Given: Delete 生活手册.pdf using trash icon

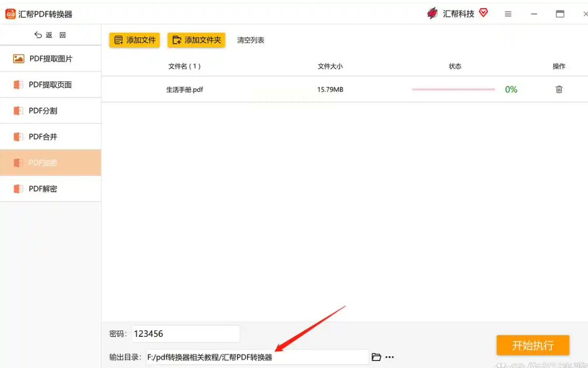Looking at the screenshot, I should pyautogui.click(x=559, y=89).
